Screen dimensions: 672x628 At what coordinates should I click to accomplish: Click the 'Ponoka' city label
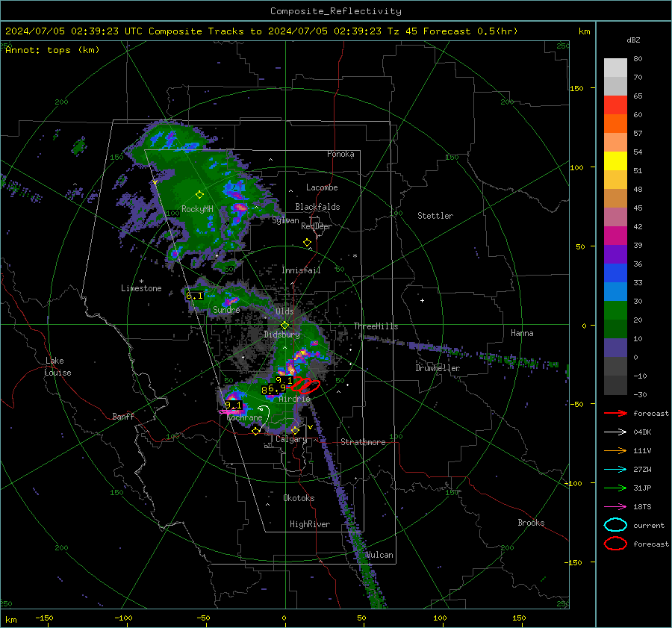[x=340, y=154]
